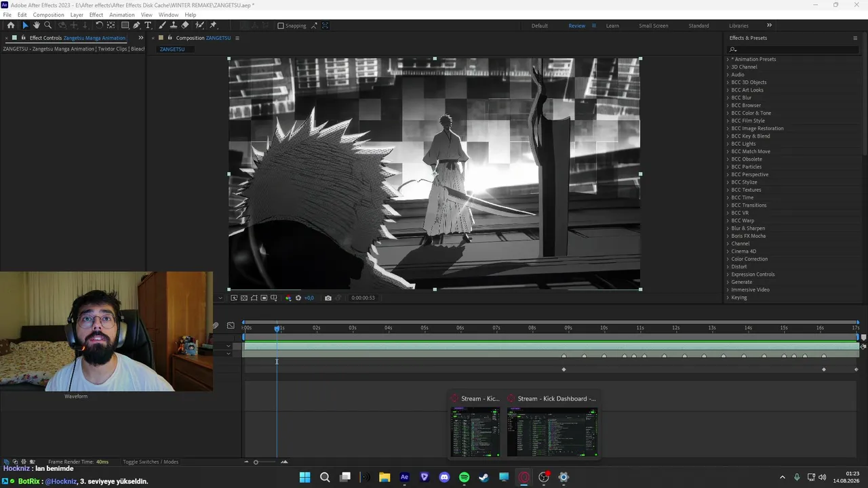The image size is (868, 488).
Task: Select the Hand tool
Action: (37, 26)
